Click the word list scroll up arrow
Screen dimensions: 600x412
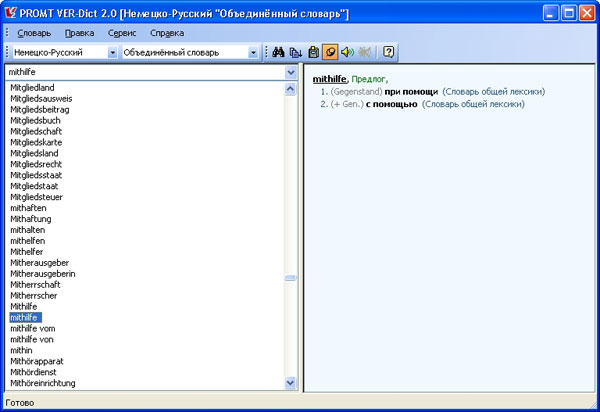[290, 89]
